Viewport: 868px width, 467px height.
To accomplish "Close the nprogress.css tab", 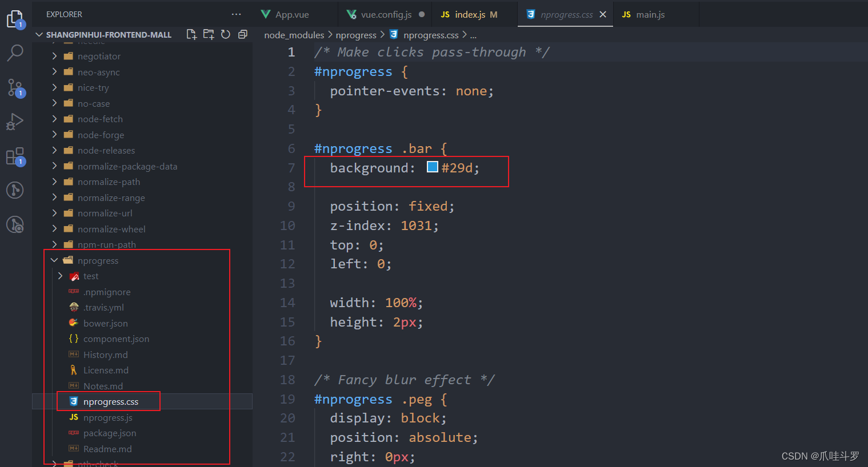I will point(603,14).
